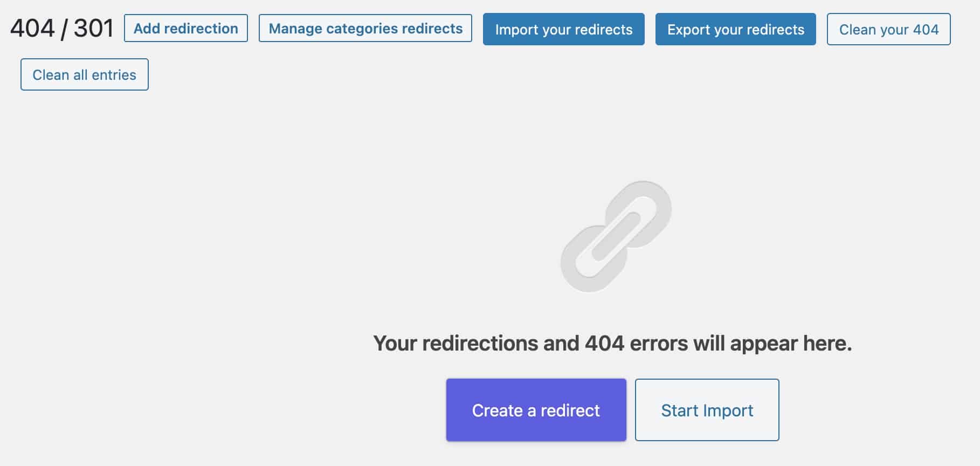Click the Start Import button
The width and height of the screenshot is (980, 466).
[x=707, y=410]
